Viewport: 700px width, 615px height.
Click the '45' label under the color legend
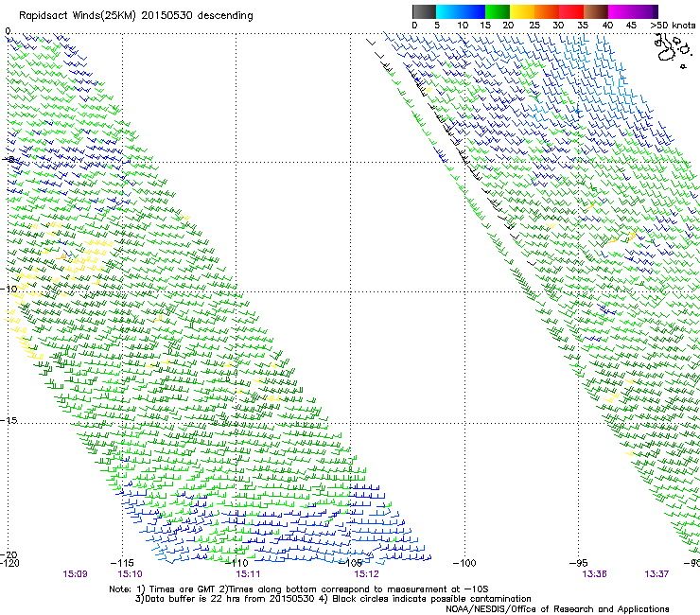click(x=631, y=26)
